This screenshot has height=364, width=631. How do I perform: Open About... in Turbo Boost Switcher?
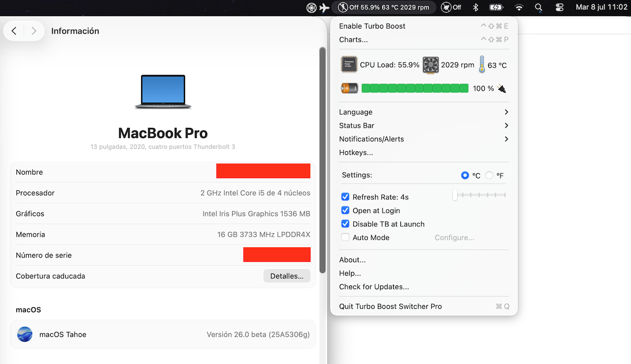pos(423,260)
